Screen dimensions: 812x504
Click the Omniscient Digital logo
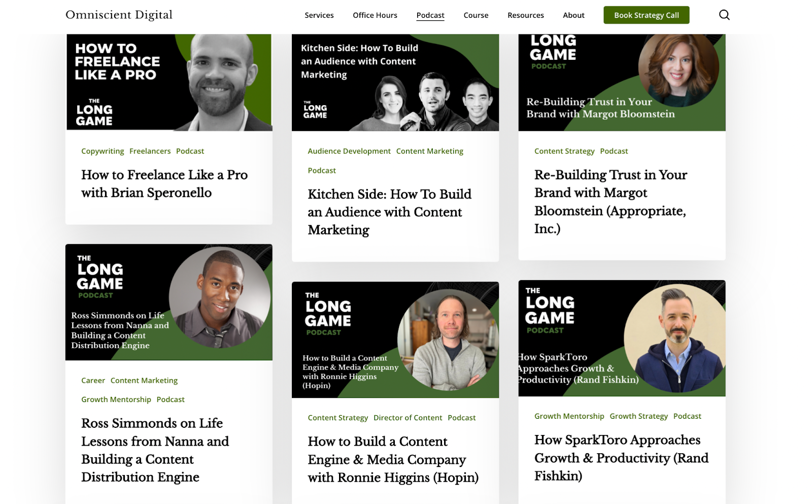click(119, 15)
